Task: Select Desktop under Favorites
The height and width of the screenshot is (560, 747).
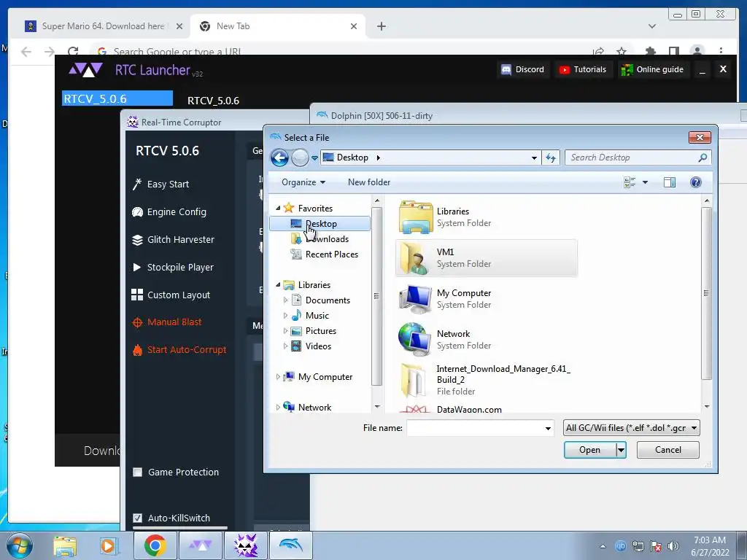Action: 320,224
